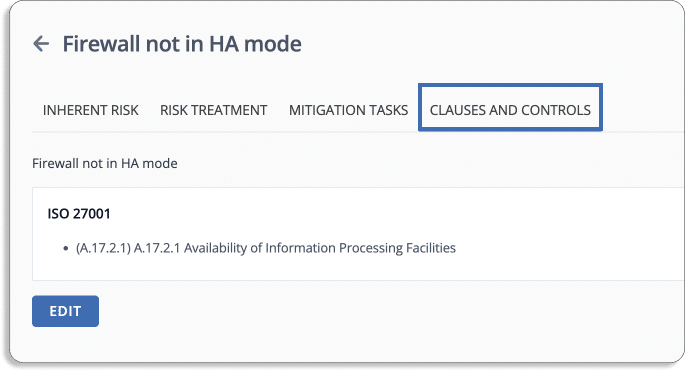The width and height of the screenshot is (685, 371).
Task: Select the ISO 27001 framework heading
Action: click(79, 214)
